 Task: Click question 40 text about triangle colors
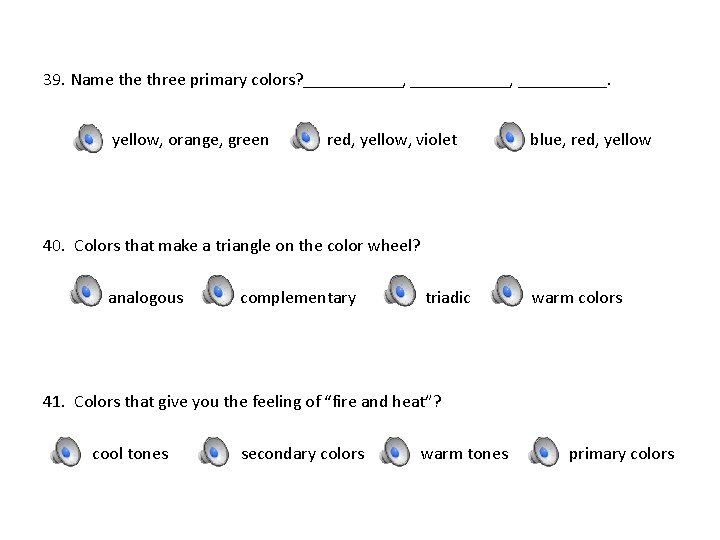click(232, 245)
